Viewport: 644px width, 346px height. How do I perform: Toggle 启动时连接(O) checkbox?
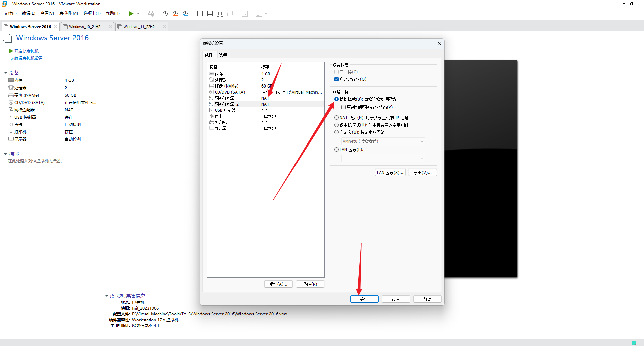[x=336, y=79]
